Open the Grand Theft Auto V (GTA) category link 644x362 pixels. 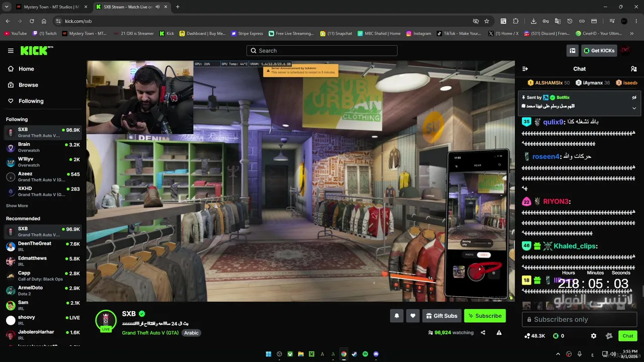(x=150, y=333)
